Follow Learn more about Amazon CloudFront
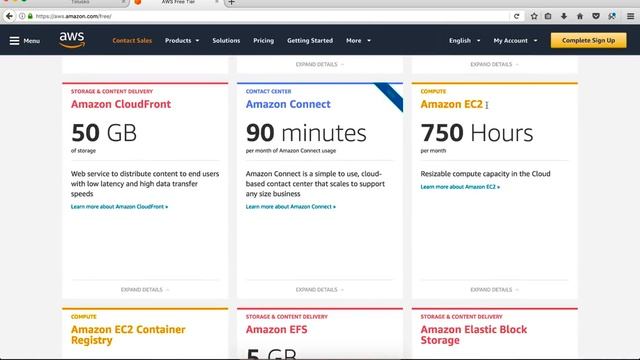640x360 pixels. (119, 207)
